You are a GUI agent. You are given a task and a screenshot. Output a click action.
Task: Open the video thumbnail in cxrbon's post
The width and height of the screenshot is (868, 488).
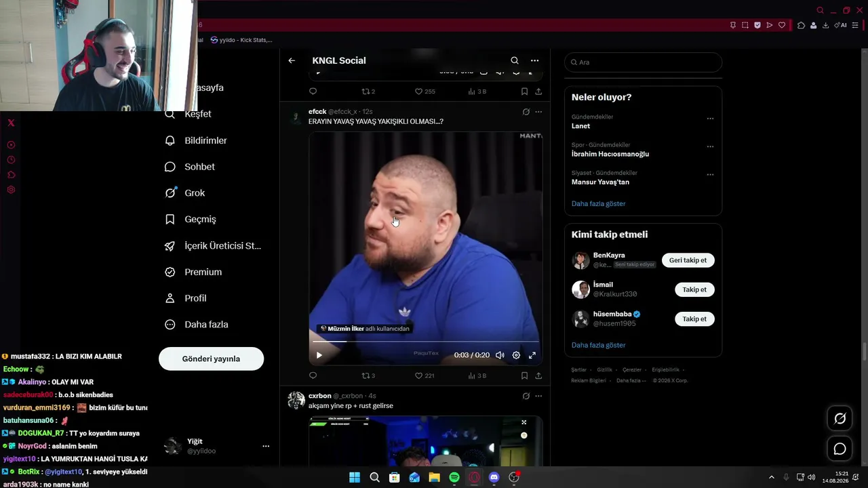425,441
